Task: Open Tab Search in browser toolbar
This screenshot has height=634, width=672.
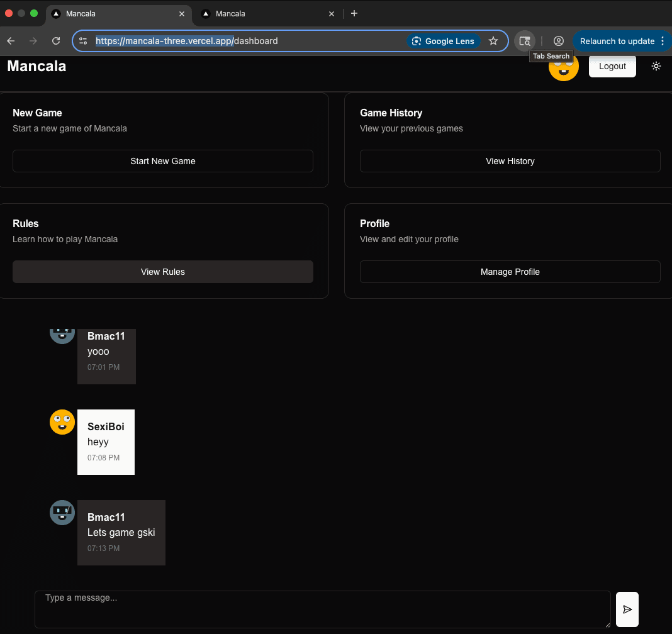Action: tap(524, 41)
